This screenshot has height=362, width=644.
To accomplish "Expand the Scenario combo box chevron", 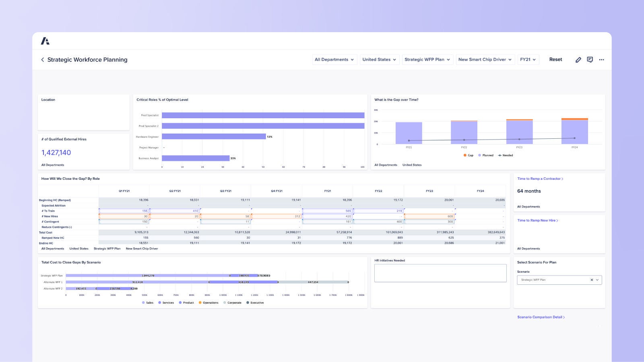I will point(598,280).
